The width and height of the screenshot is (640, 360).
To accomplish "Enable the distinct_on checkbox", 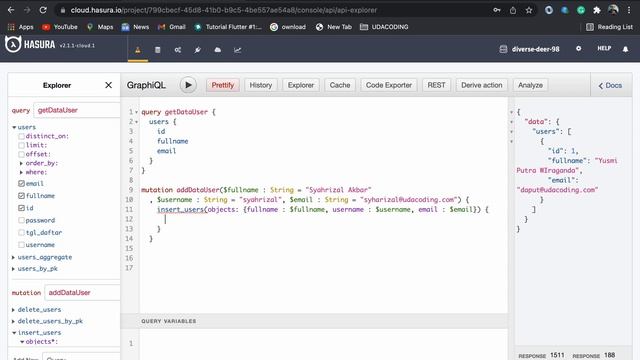I will (21, 136).
